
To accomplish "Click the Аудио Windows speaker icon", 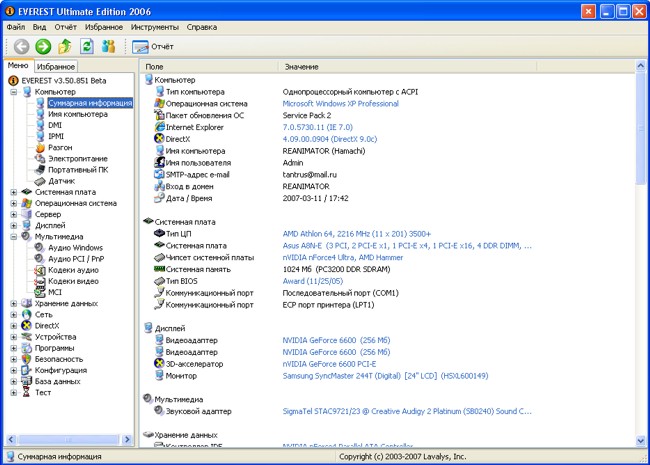I will click(40, 247).
